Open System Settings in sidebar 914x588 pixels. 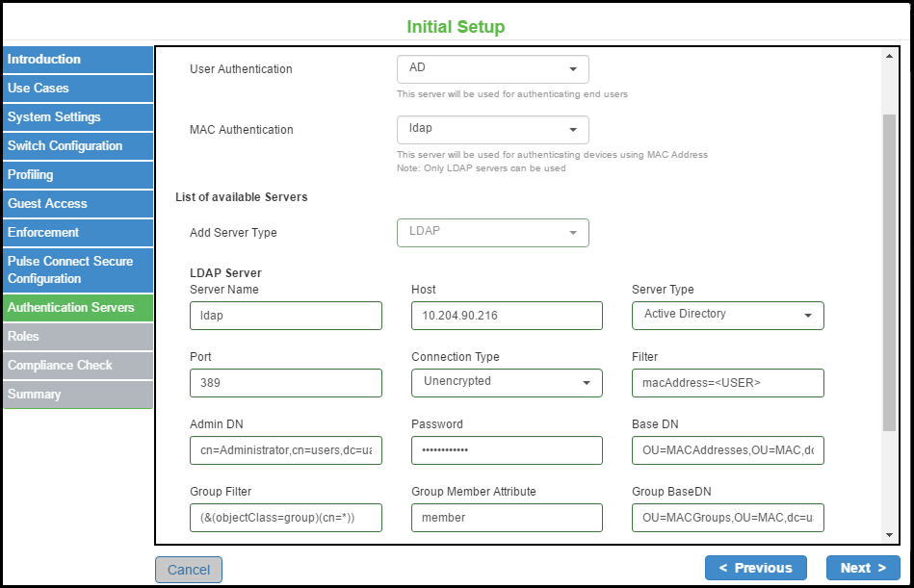coord(77,117)
